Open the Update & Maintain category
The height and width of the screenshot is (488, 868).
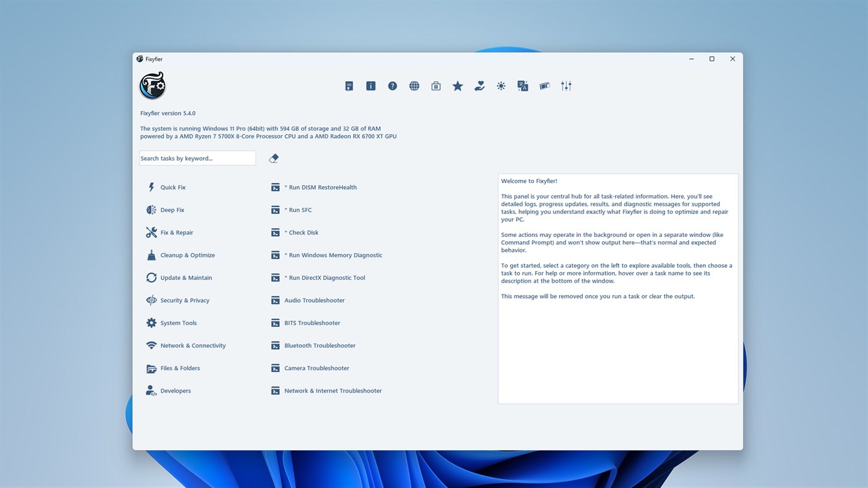[x=179, y=278]
